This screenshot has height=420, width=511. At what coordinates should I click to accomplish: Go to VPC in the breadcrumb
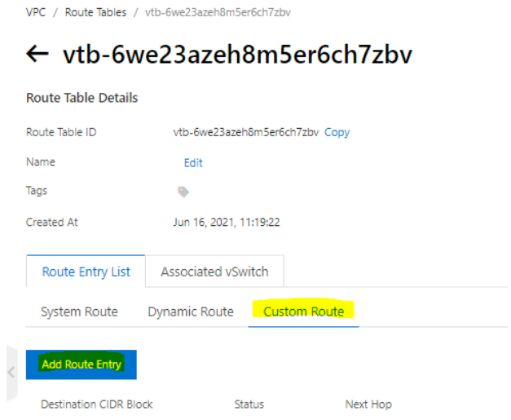click(x=35, y=12)
